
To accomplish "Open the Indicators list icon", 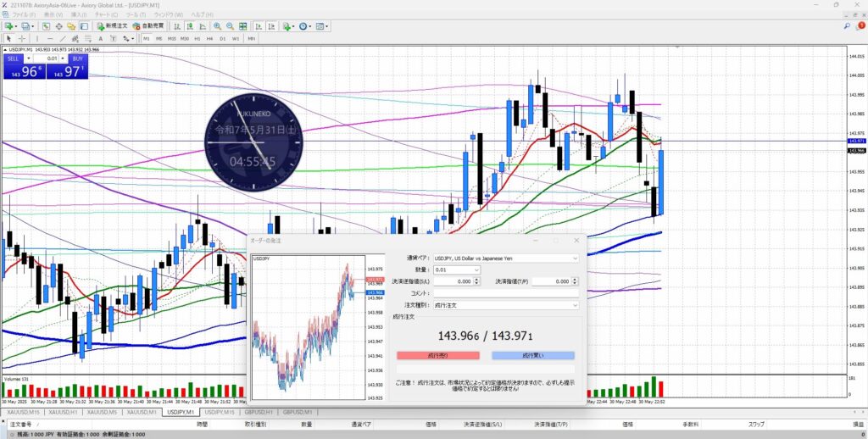I will point(288,26).
